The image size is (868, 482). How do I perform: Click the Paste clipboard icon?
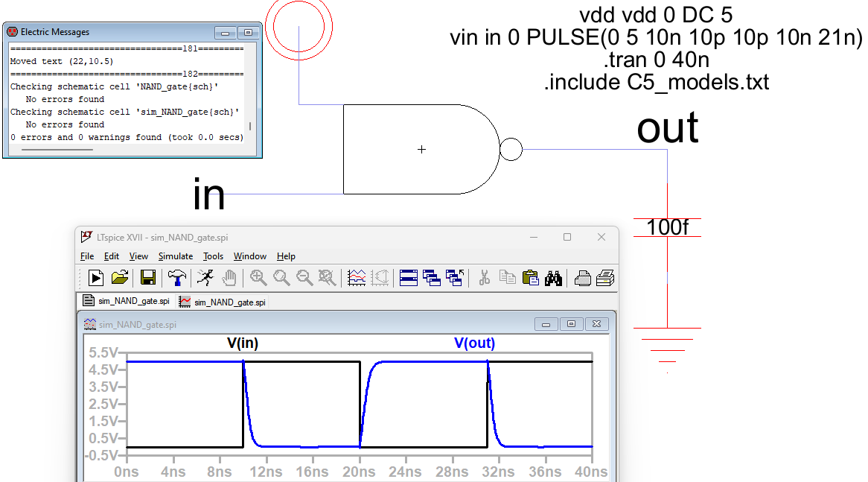[x=530, y=278]
